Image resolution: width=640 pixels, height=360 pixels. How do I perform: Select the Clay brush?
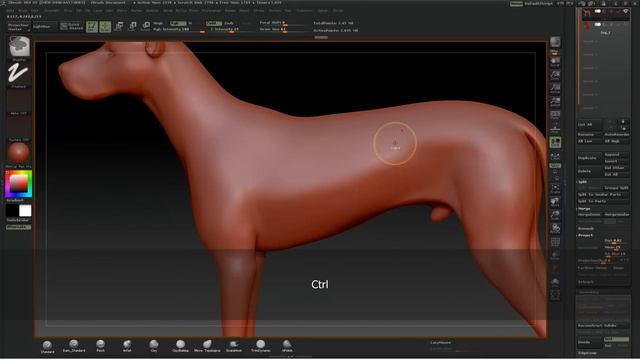coord(154,347)
